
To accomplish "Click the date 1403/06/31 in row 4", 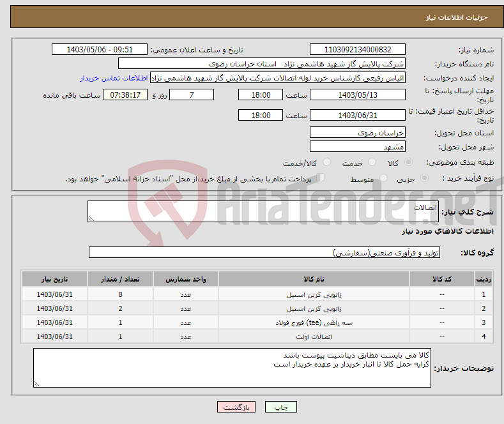I will pyautogui.click(x=55, y=337).
